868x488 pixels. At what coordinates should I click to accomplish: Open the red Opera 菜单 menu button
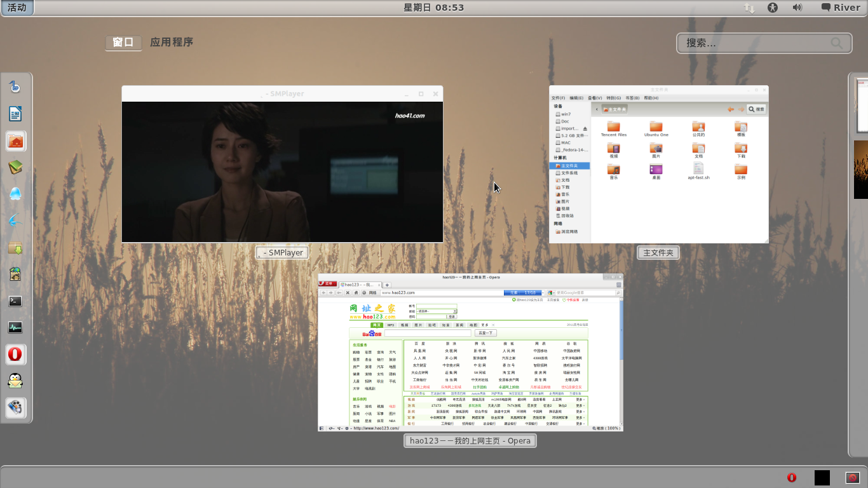[x=327, y=284]
